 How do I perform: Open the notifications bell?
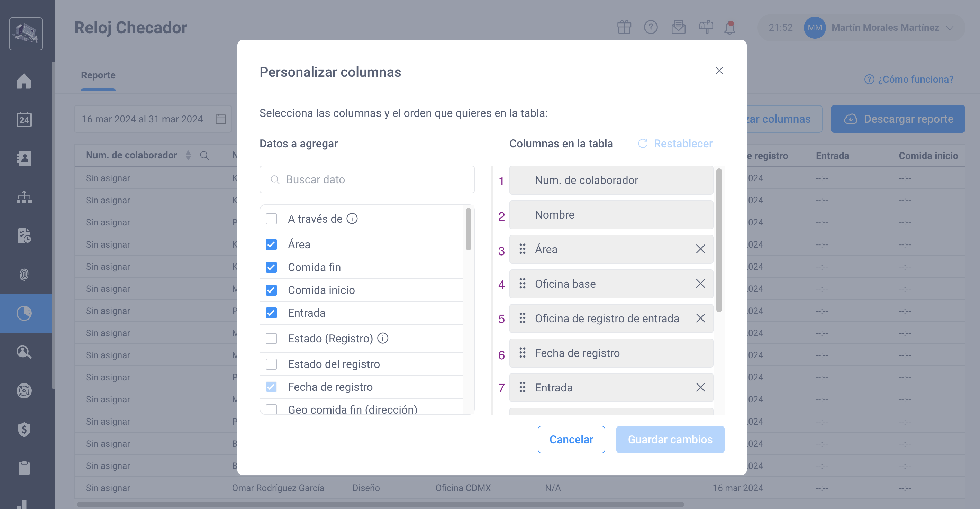(729, 27)
